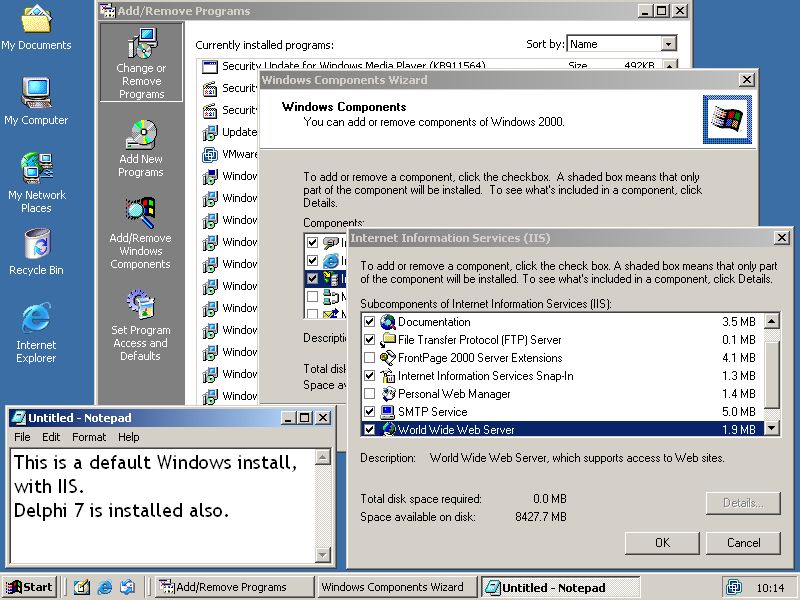
Task: Open Notepad Edit menu
Action: coord(51,437)
